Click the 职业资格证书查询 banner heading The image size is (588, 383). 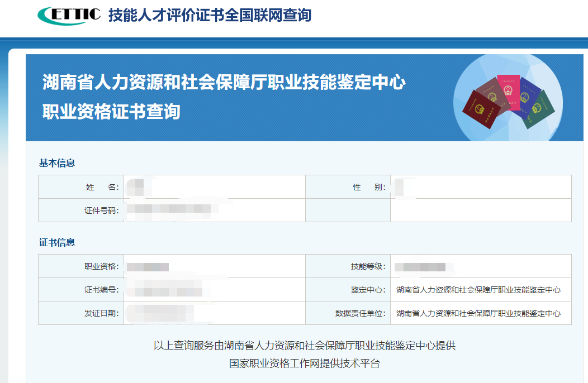click(111, 111)
